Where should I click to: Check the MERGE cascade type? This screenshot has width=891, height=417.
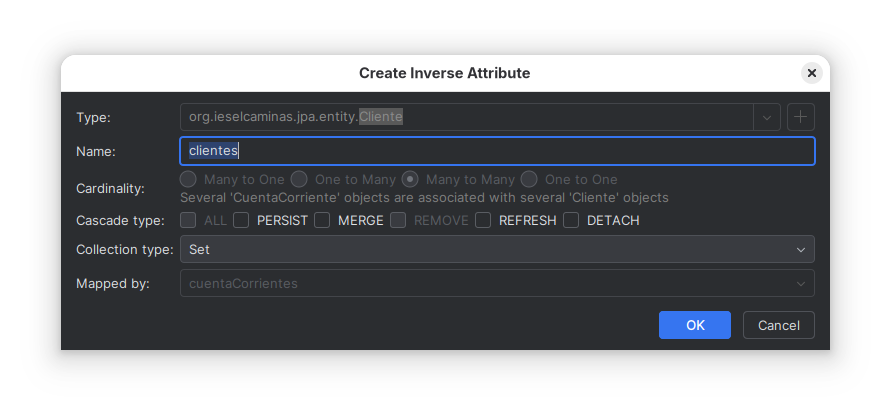[x=322, y=220]
